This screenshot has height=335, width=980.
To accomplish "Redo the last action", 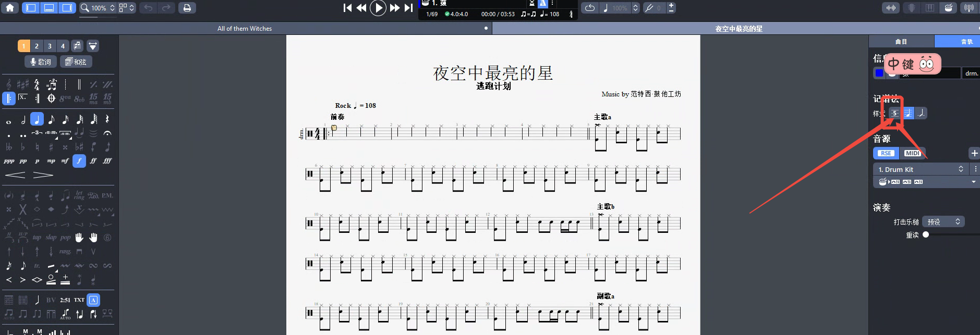I will (x=166, y=8).
